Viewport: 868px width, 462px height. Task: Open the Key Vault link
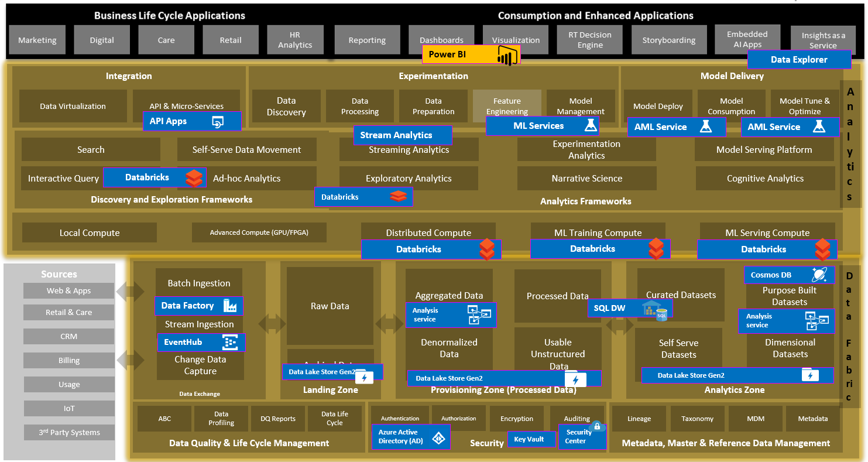[531, 439]
